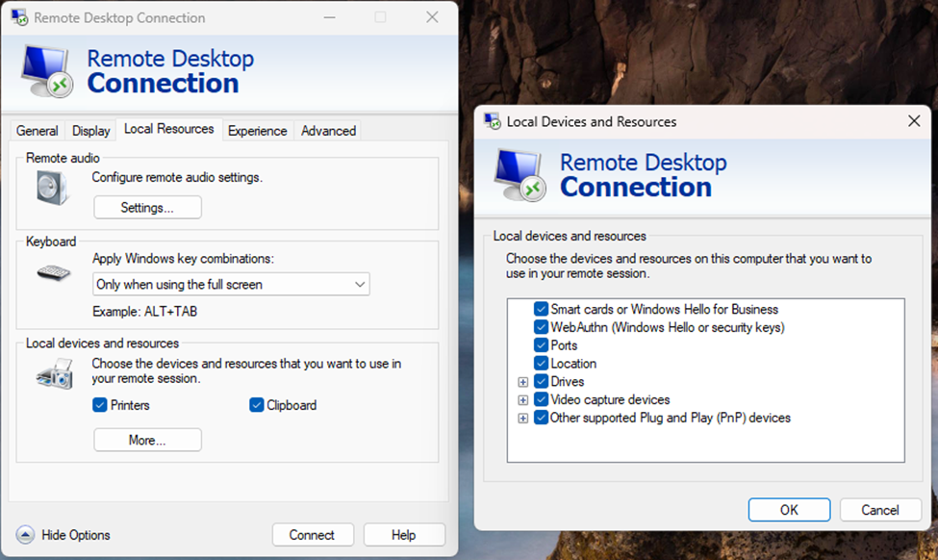Toggle the Location checkbox

(541, 364)
